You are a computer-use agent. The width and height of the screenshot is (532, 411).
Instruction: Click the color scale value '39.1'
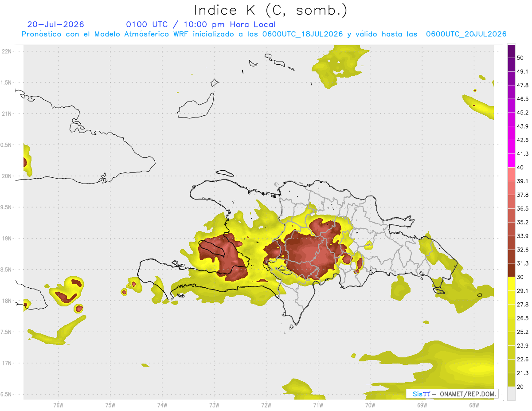(523, 181)
